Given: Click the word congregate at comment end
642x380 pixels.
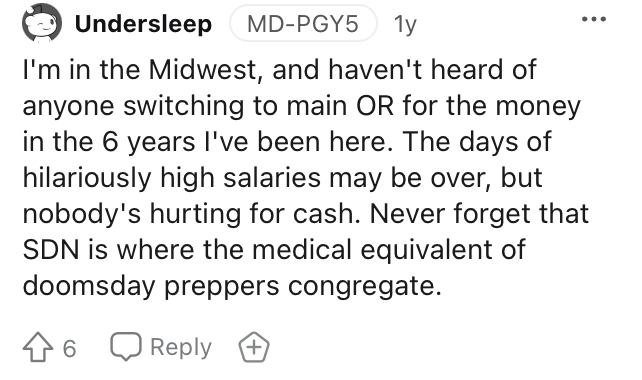Looking at the screenshot, I should [365, 286].
